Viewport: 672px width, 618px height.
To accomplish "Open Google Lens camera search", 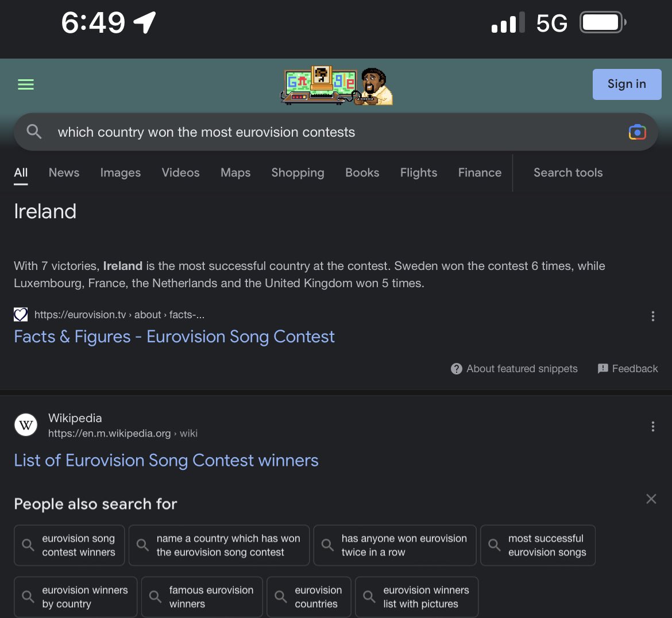I will pos(638,132).
